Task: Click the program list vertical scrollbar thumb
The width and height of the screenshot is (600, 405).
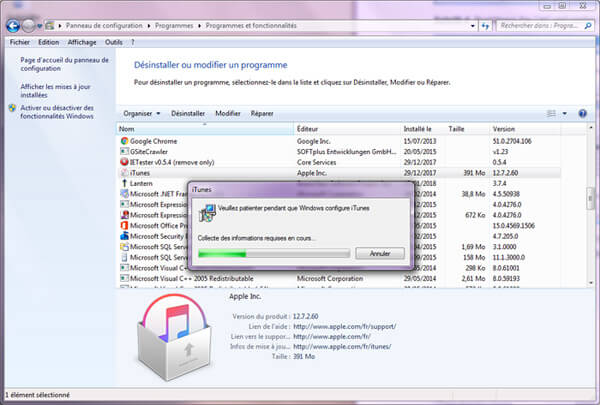Action: [590, 198]
